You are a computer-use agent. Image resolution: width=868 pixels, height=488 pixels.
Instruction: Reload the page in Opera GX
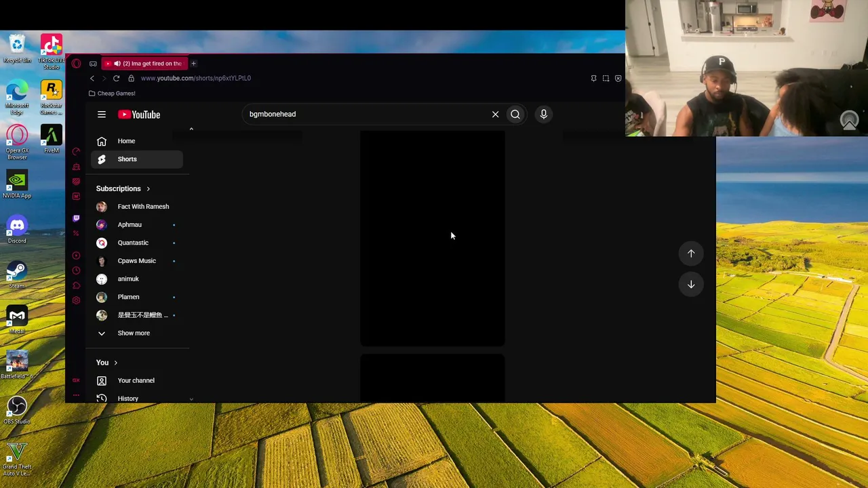(x=116, y=78)
